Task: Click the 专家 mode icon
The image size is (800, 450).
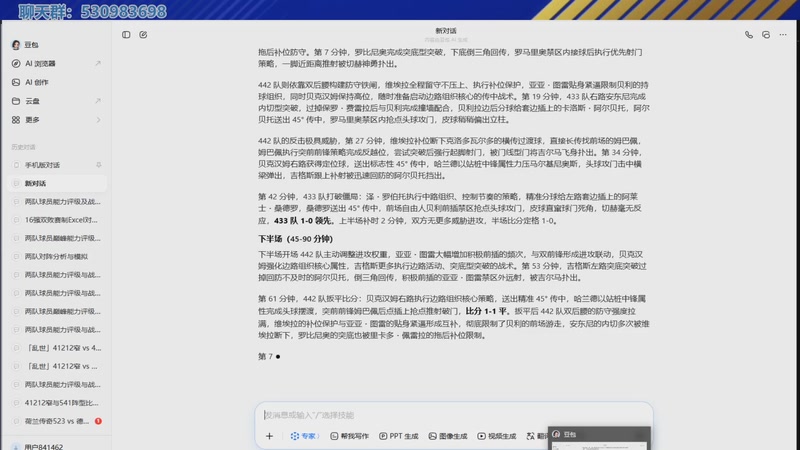Action: click(x=295, y=436)
